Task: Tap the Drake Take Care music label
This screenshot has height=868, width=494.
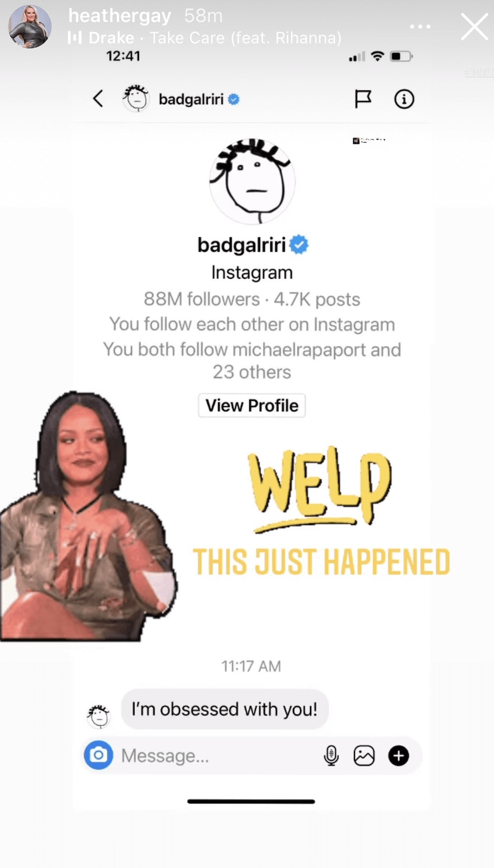Action: [x=204, y=38]
